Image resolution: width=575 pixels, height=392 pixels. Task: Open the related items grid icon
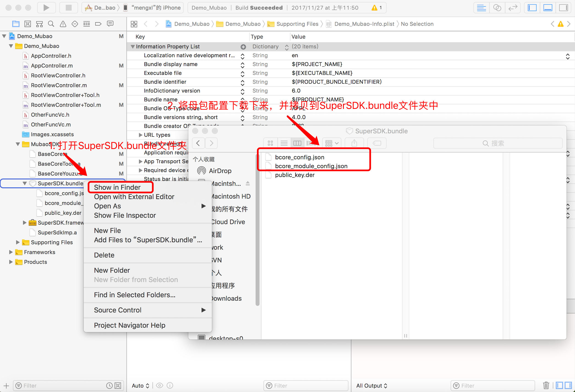point(134,24)
